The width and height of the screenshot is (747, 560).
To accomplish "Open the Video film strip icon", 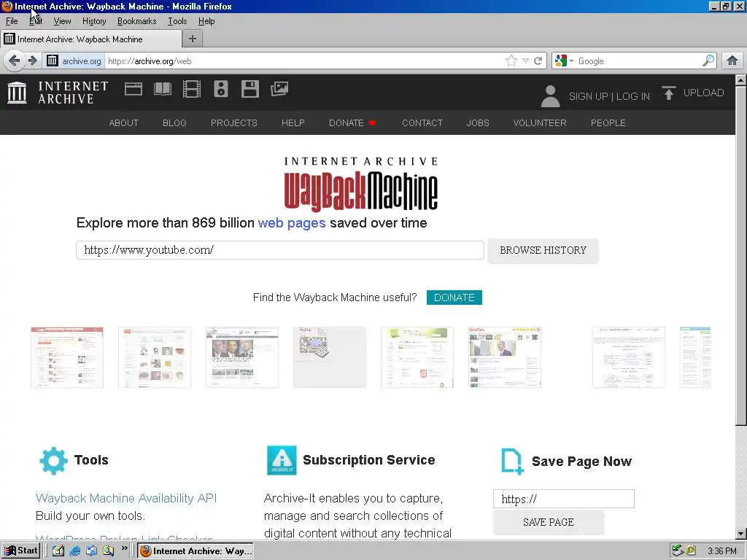I will click(x=192, y=89).
